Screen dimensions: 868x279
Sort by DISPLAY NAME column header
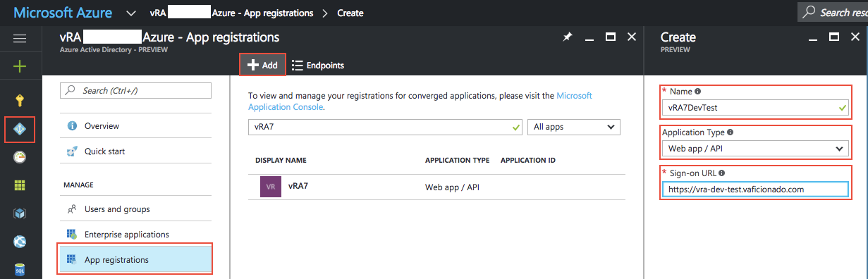281,161
